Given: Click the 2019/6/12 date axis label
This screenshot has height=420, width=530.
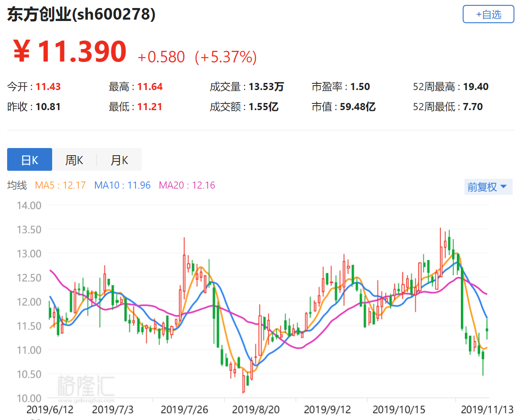Looking at the screenshot, I should point(49,409).
